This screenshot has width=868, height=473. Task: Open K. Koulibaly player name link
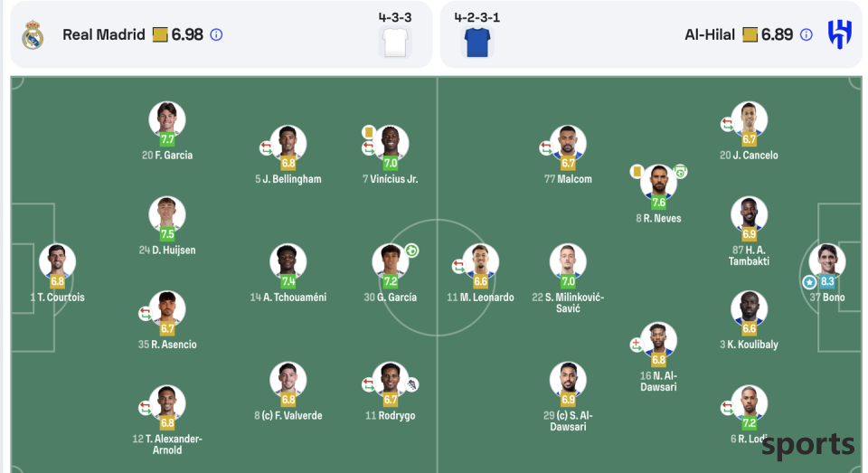pyautogui.click(x=749, y=345)
